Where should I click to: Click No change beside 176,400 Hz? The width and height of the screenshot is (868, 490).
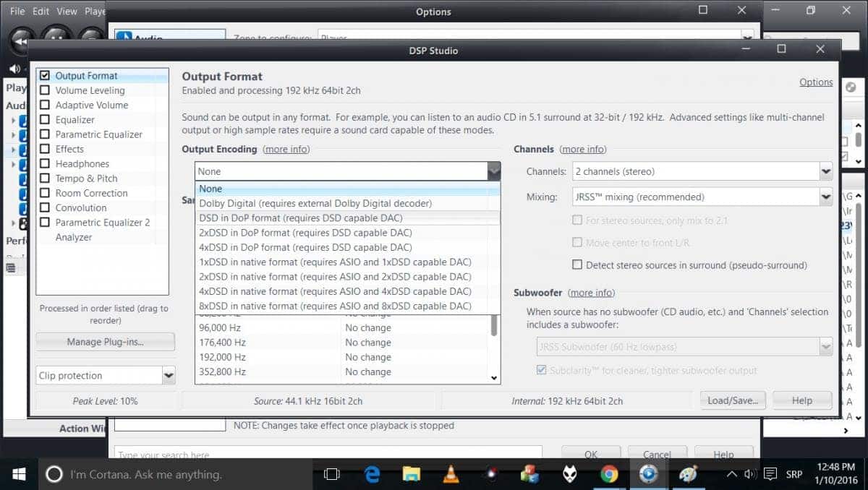368,343
